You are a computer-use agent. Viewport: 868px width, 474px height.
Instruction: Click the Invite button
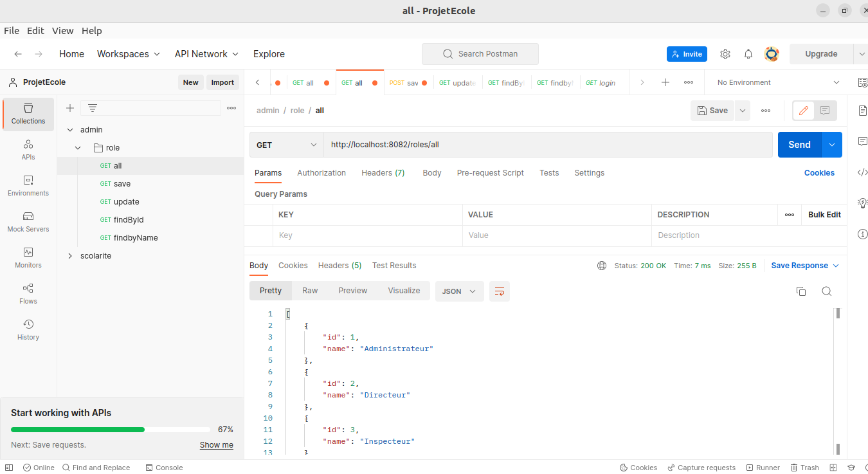[687, 54]
